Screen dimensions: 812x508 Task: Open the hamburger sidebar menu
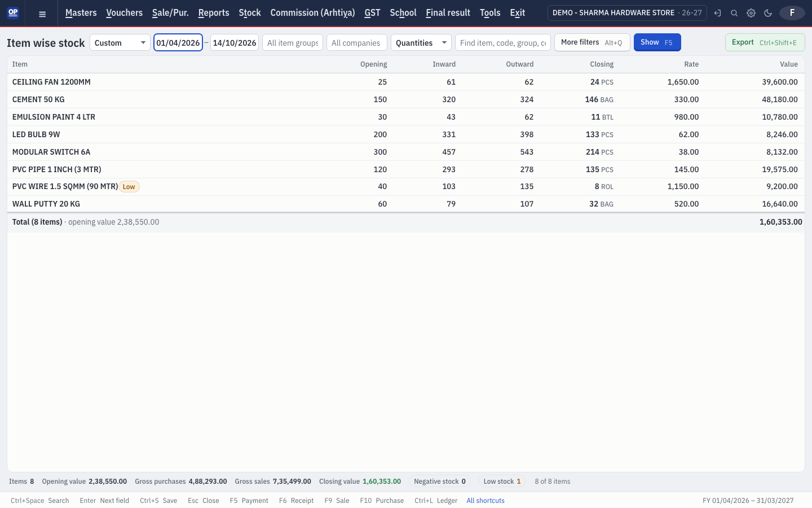tap(42, 14)
